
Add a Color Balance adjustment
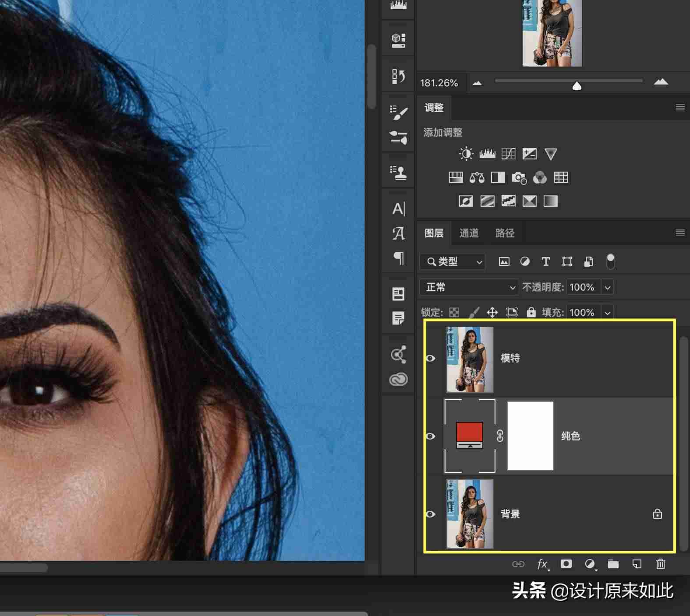point(477,177)
